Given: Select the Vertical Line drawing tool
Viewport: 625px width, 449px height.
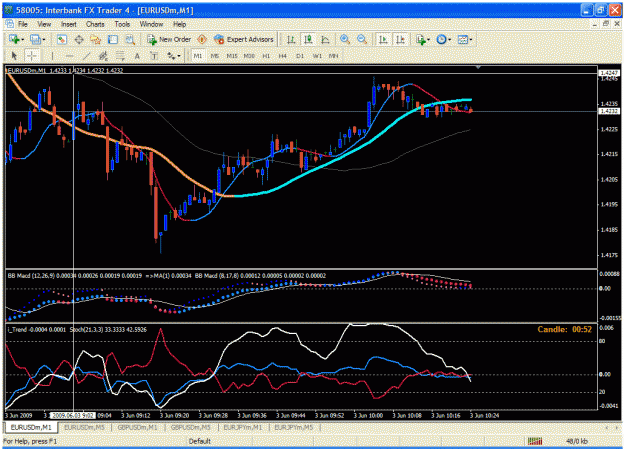Looking at the screenshot, I should tap(52, 56).
